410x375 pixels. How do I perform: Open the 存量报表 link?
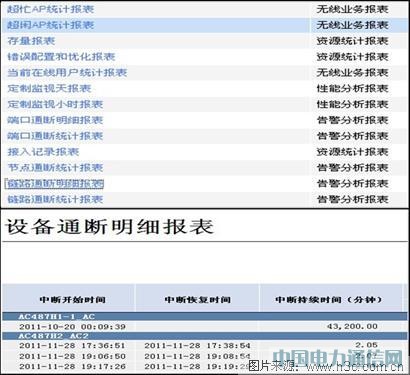tap(31, 41)
